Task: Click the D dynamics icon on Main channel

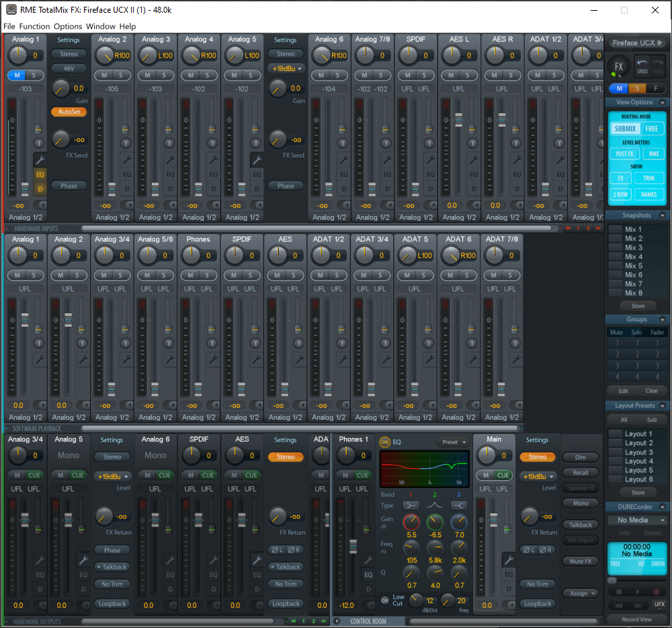Action: [509, 589]
